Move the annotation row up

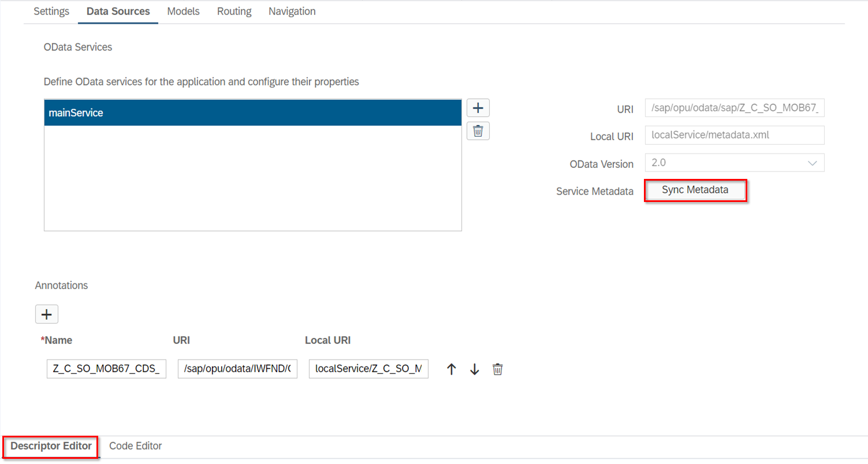click(452, 369)
